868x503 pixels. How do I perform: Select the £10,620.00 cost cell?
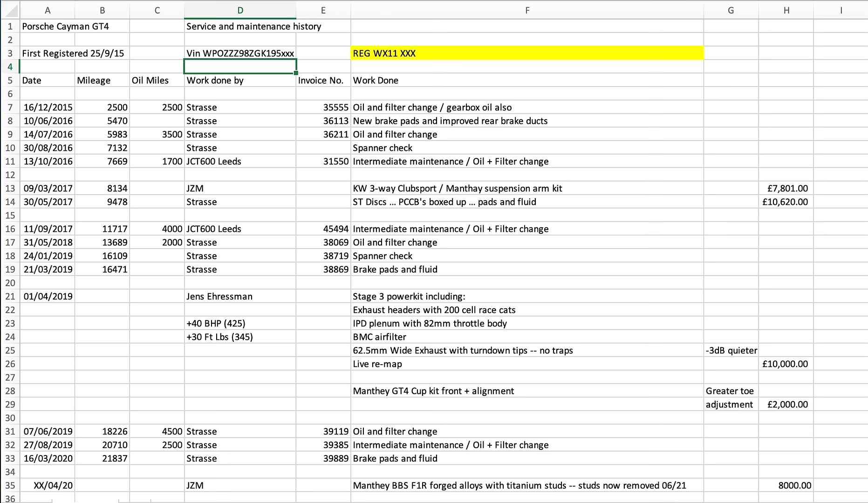coord(786,202)
